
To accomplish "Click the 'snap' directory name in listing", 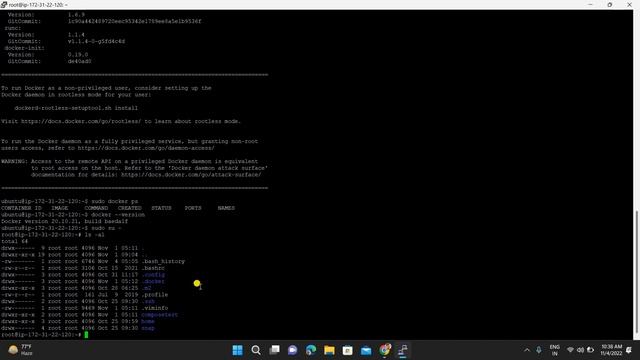I will 148,328.
